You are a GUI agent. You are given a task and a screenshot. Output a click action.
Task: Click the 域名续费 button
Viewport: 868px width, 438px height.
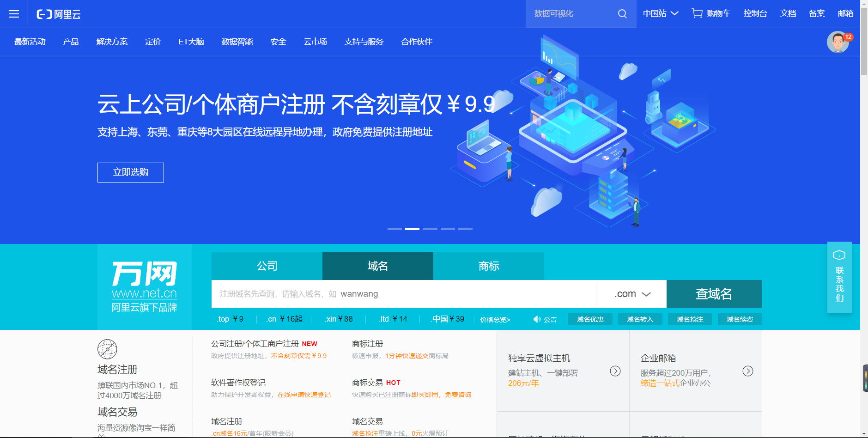pos(740,319)
